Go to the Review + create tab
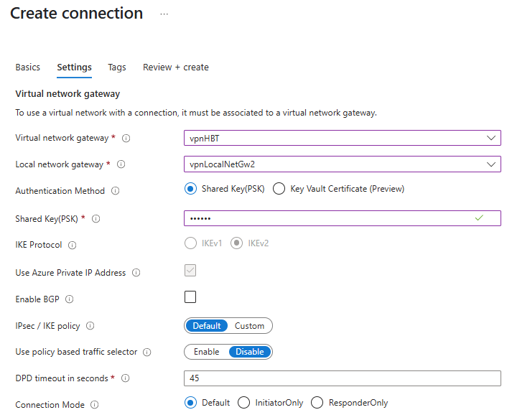 (176, 67)
